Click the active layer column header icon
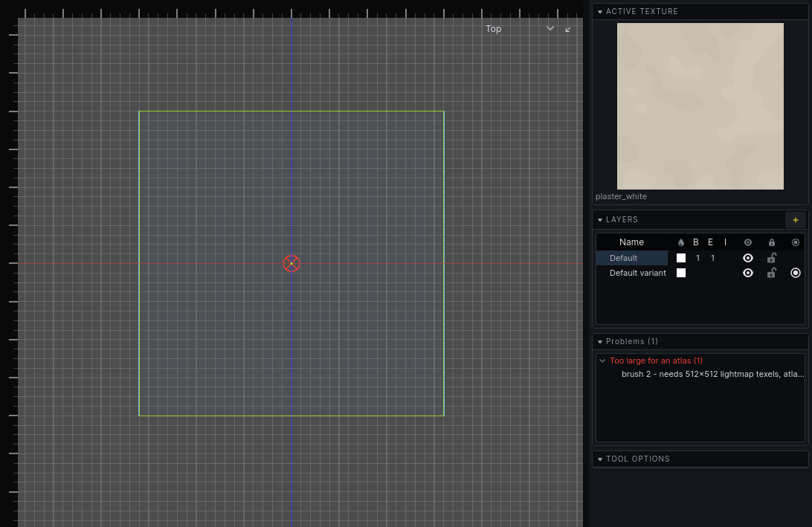This screenshot has height=527, width=812. [x=796, y=242]
